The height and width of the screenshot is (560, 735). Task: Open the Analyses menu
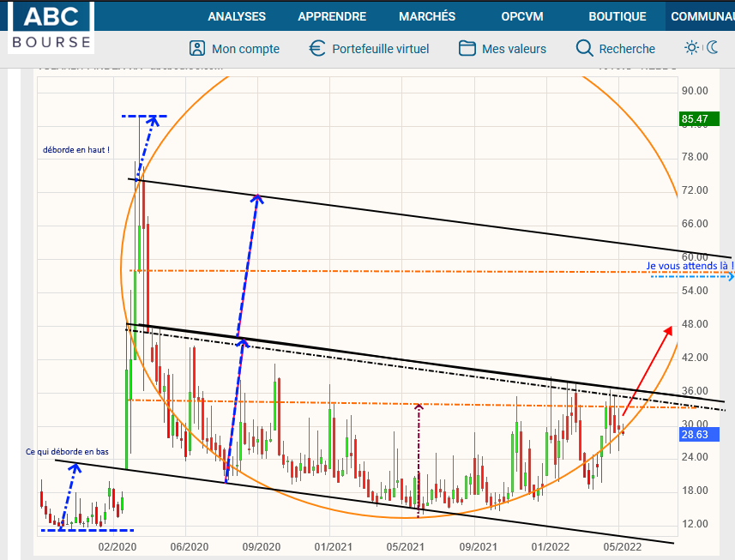237,16
